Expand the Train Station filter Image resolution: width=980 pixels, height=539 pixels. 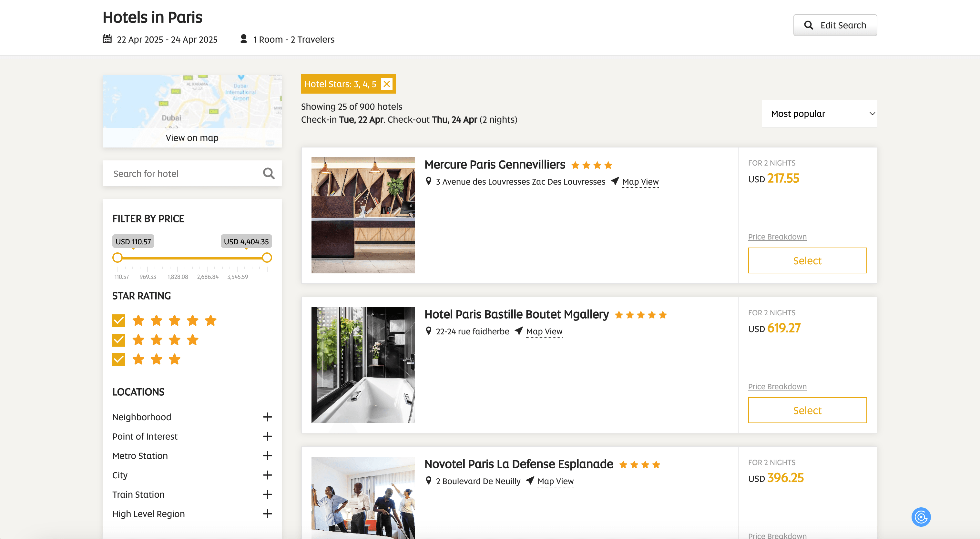pyautogui.click(x=268, y=494)
